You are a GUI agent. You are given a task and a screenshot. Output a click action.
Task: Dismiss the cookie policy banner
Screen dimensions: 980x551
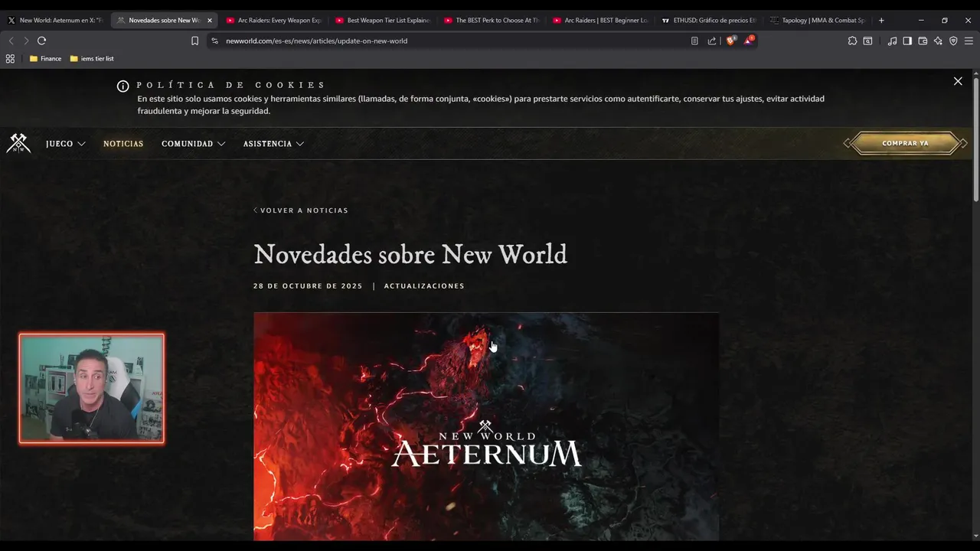tap(958, 81)
